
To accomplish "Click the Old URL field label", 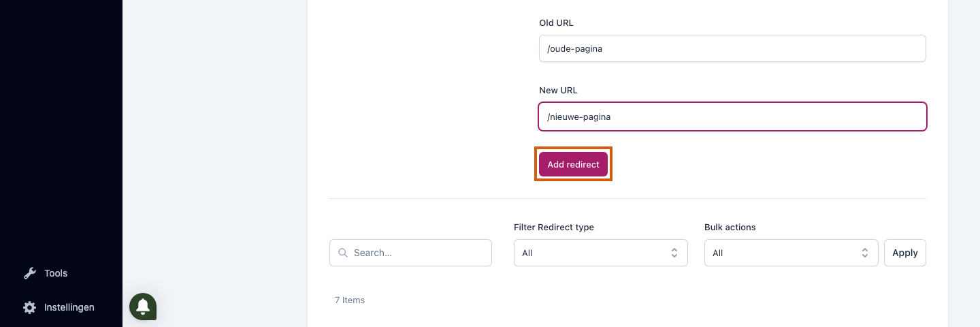I will click(556, 23).
